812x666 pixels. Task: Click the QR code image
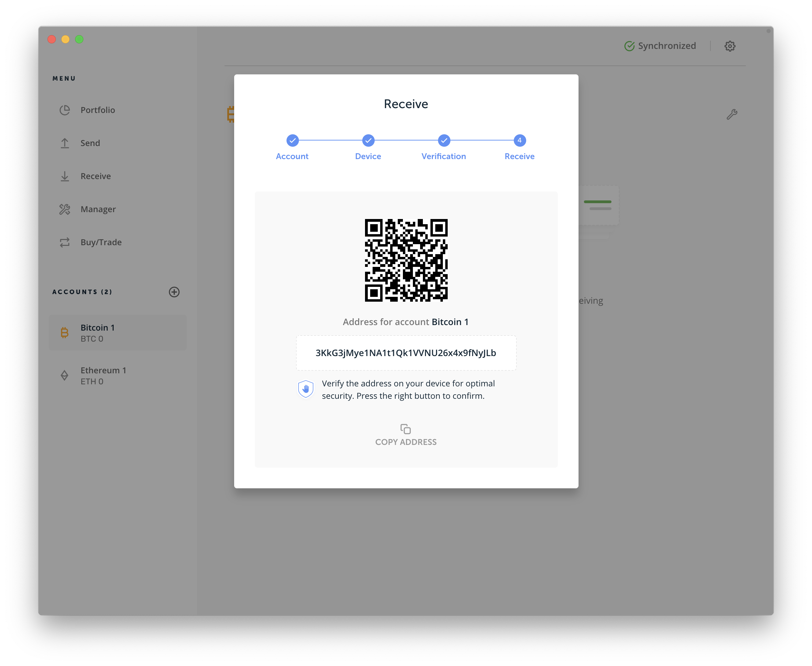tap(406, 260)
